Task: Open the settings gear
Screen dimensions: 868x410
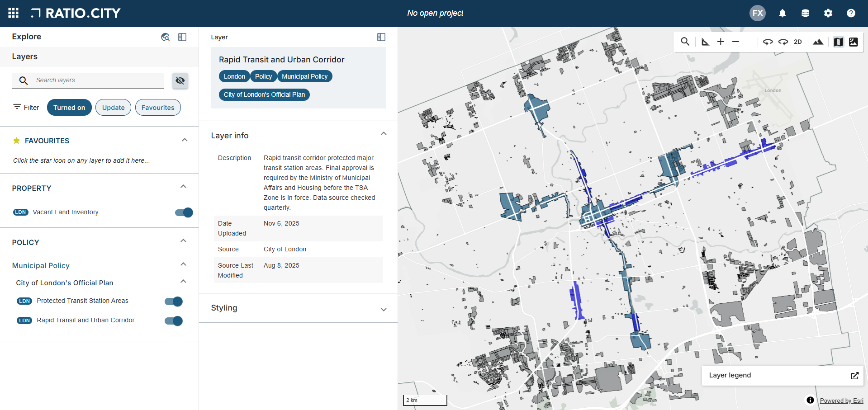Action: click(828, 13)
